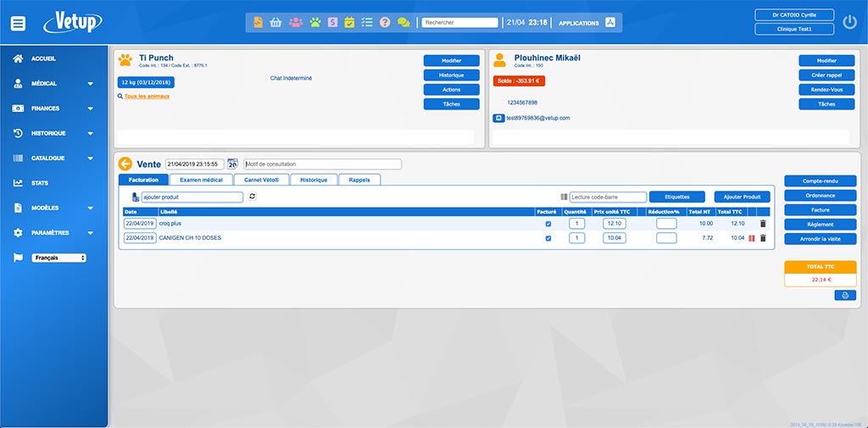The height and width of the screenshot is (428, 868).
Task: Click the orange back arrow beside Vente
Action: pos(125,164)
